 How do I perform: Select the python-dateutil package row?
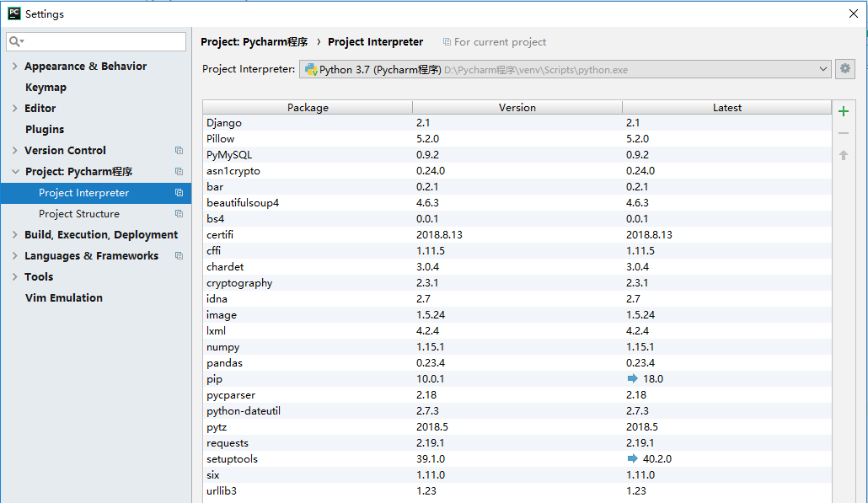pyautogui.click(x=517, y=411)
